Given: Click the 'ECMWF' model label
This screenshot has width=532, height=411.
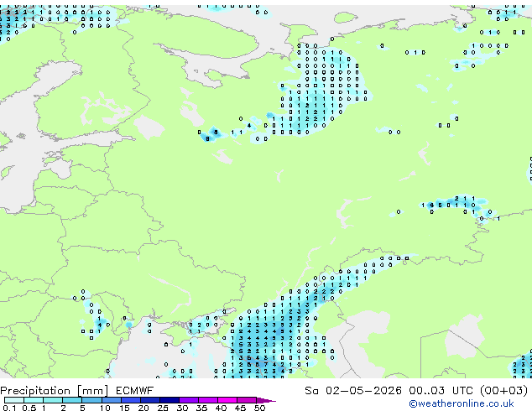Looking at the screenshot, I should [135, 391].
